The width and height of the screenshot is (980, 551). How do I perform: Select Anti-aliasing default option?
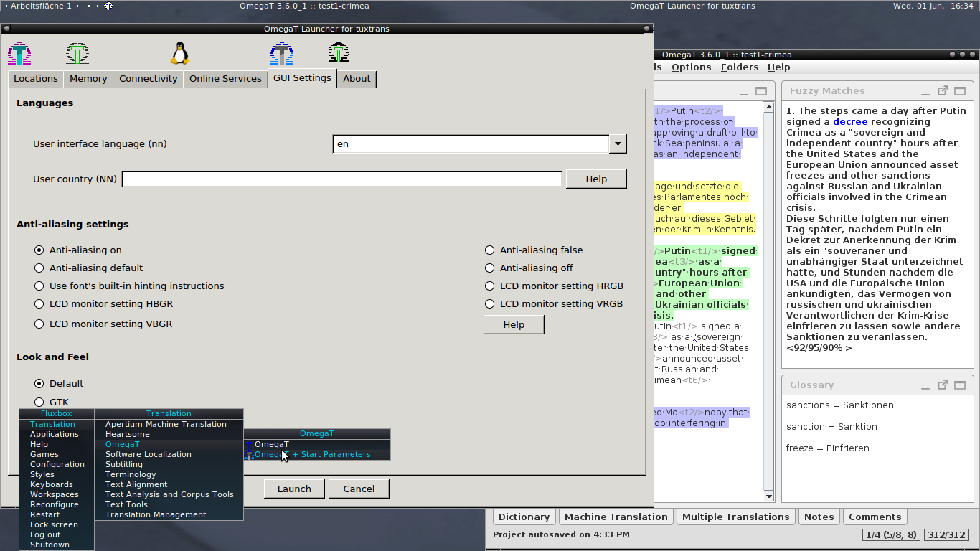(x=39, y=268)
